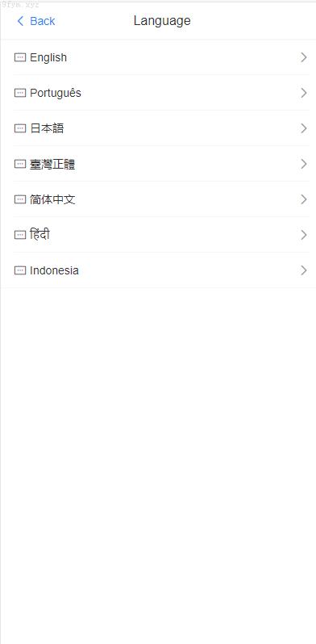Click the icon beside Indonesia
The image size is (316, 644).
20,270
